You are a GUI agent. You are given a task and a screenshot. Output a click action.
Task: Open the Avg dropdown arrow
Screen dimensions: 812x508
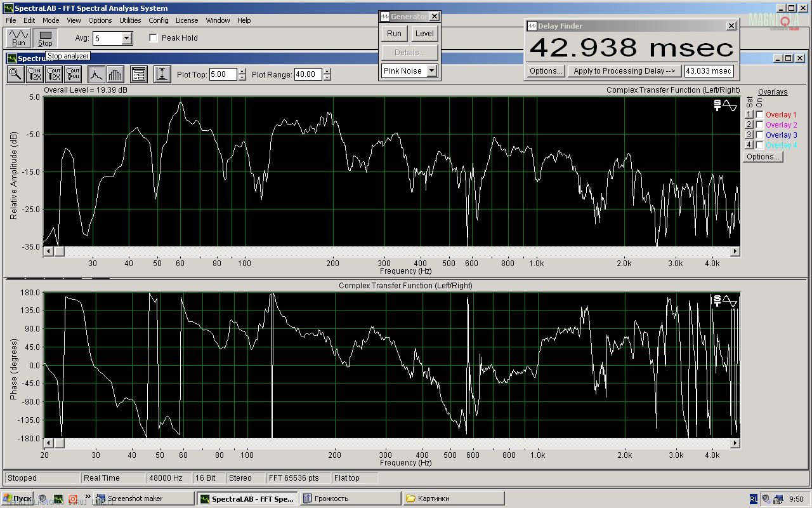126,39
